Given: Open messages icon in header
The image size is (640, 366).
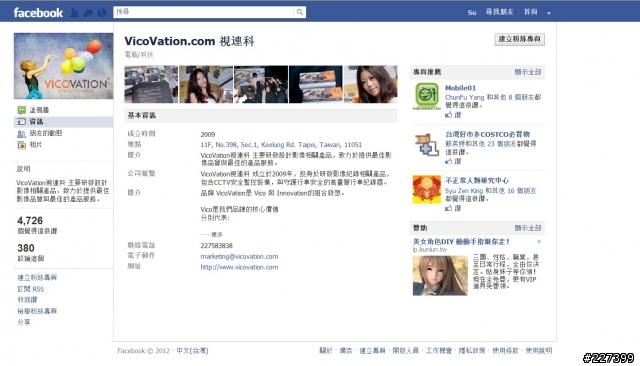Looking at the screenshot, I should pos(88,13).
